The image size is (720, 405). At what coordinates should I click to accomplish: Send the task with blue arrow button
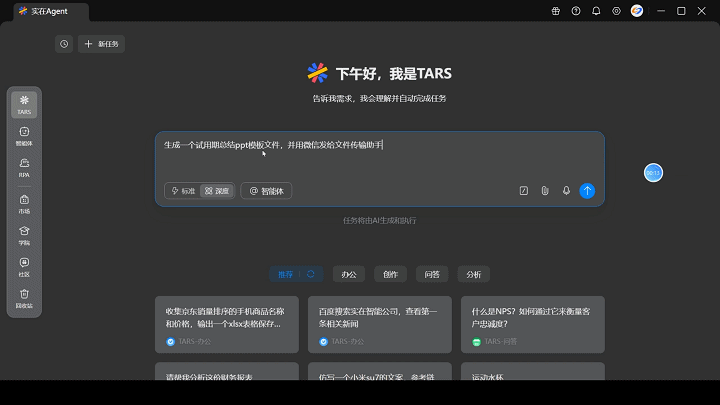click(587, 191)
